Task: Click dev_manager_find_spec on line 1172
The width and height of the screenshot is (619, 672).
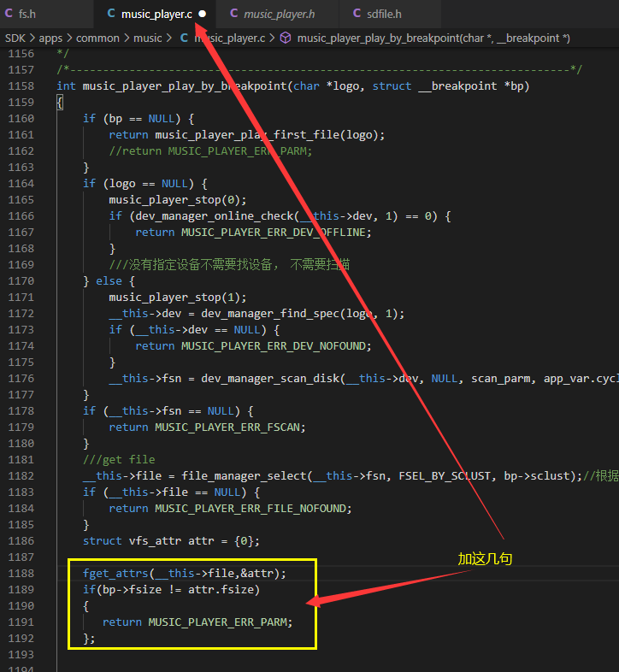Action: tap(270, 314)
